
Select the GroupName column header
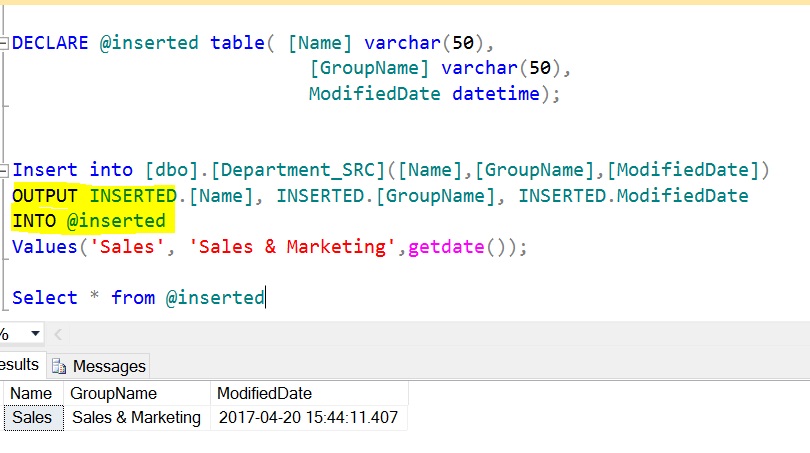point(113,393)
